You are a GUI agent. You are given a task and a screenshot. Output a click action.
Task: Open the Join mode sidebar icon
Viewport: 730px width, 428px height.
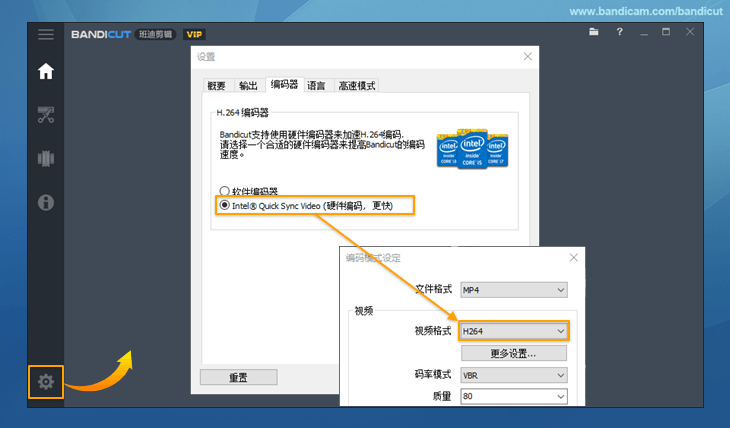pyautogui.click(x=46, y=158)
